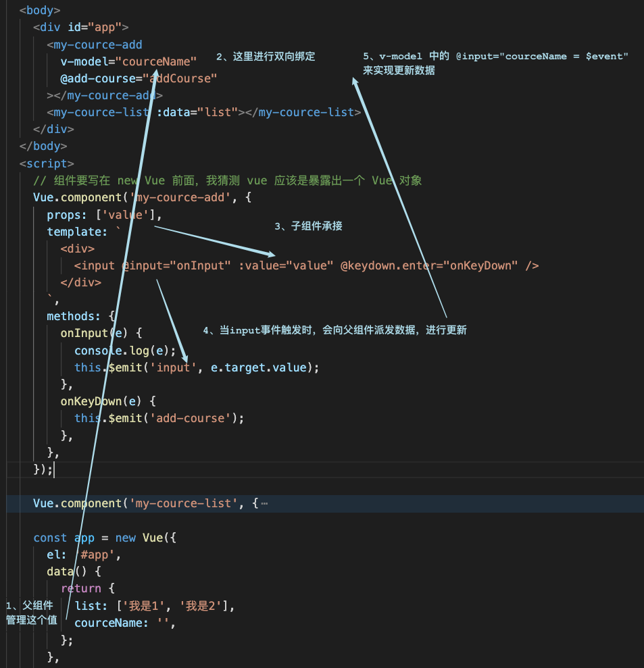Click the el: '#app', line
This screenshot has height=668, width=644.
tap(84, 555)
